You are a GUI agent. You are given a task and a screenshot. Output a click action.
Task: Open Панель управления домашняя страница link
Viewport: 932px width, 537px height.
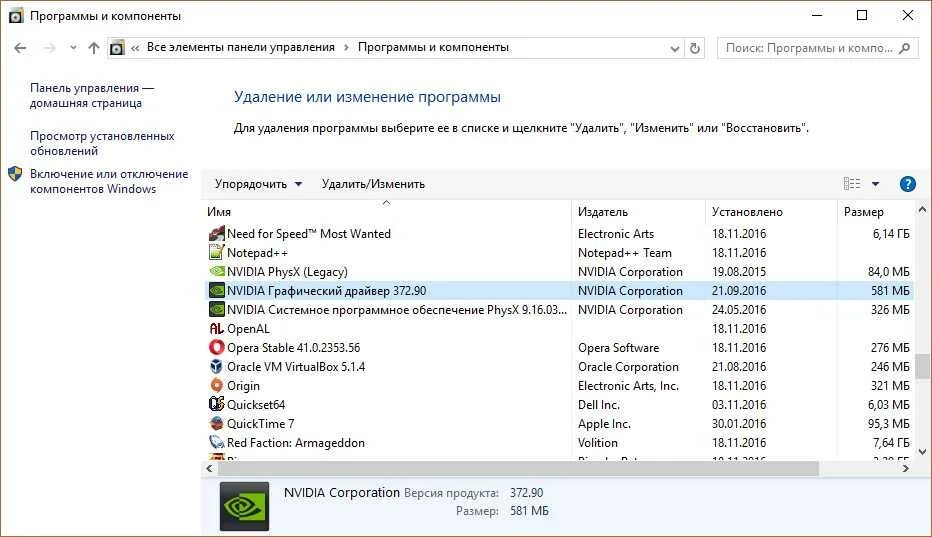click(92, 95)
